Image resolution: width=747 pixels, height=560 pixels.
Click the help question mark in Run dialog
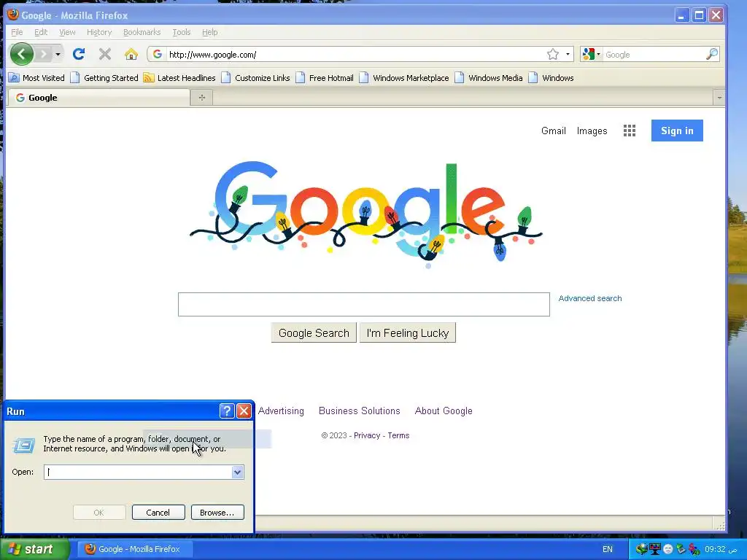[x=227, y=411]
